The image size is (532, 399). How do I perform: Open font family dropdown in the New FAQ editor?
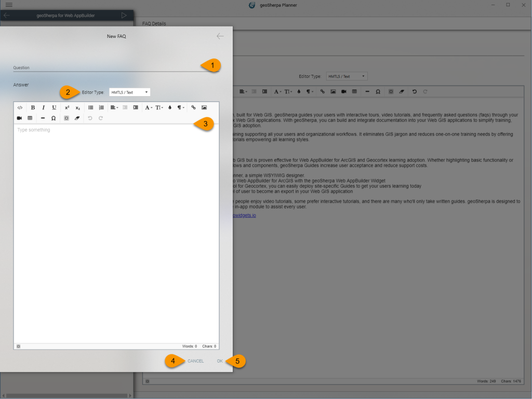[149, 108]
